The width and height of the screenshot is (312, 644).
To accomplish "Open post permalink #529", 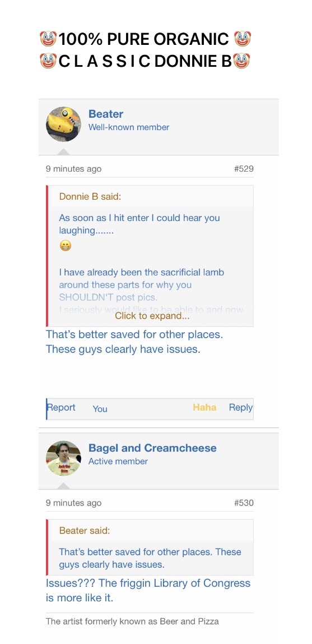I will coord(244,168).
